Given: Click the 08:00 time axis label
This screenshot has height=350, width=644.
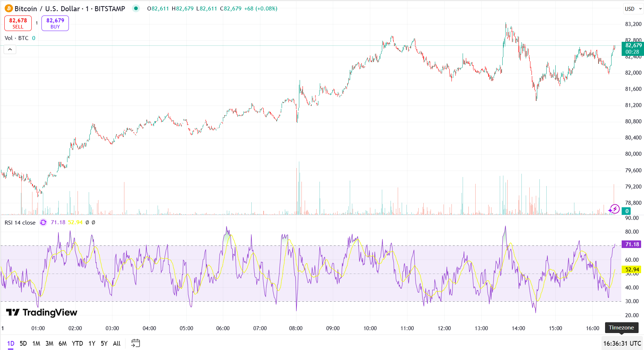Looking at the screenshot, I should coord(296,328).
